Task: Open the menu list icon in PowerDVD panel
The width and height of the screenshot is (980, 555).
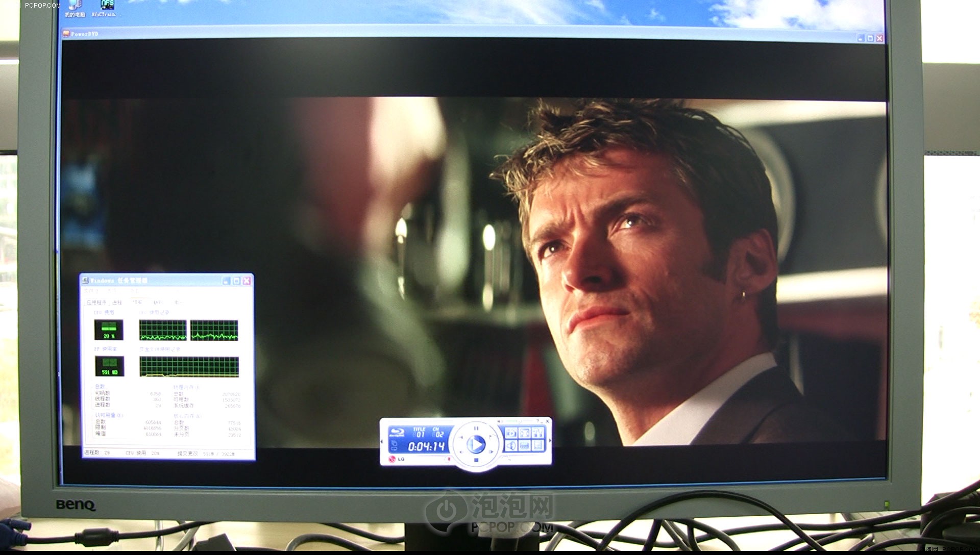Action: coord(537,445)
